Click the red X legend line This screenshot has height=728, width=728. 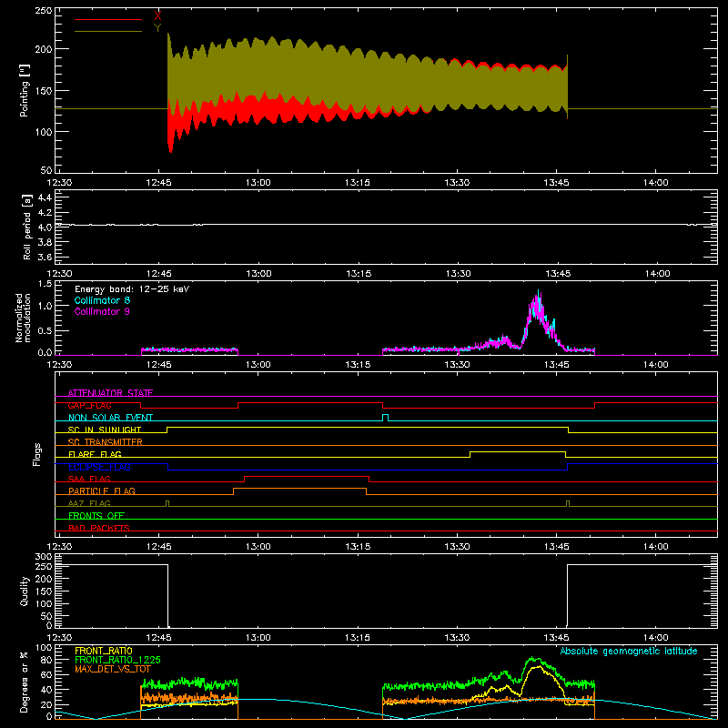point(108,19)
